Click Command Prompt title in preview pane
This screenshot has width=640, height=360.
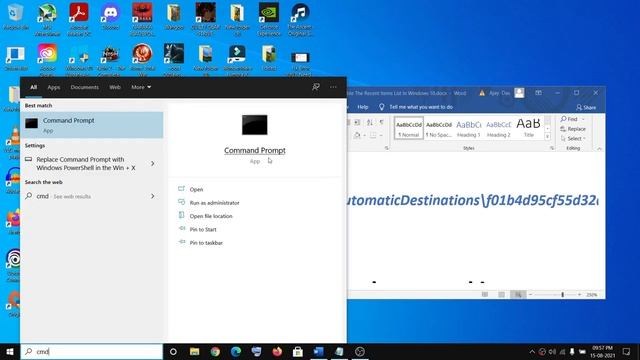coord(255,151)
